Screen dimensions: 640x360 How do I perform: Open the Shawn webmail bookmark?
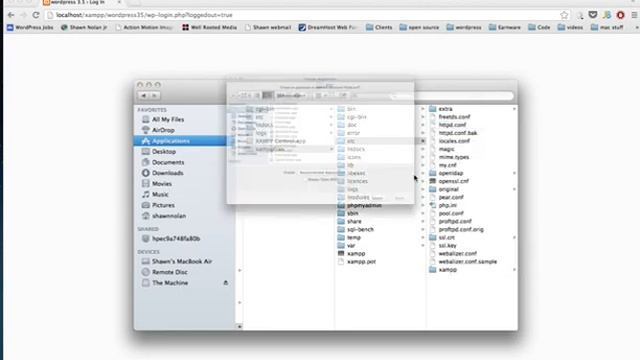[x=268, y=27]
